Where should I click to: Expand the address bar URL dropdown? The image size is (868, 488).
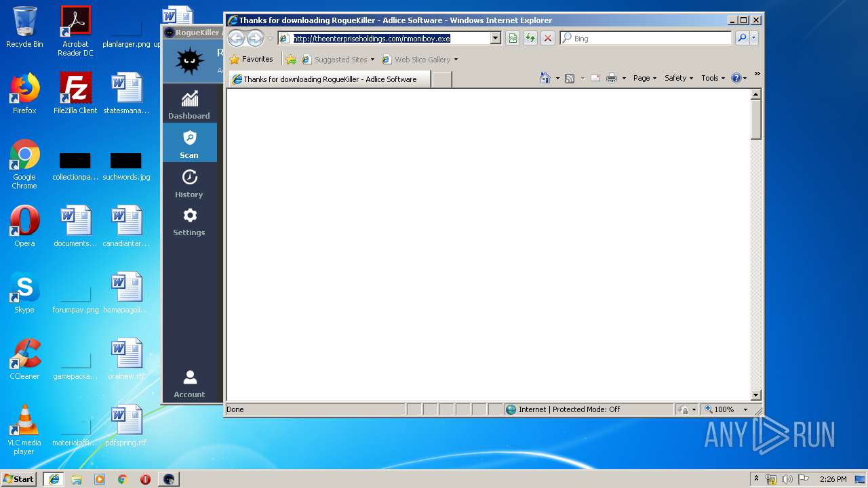pos(495,38)
